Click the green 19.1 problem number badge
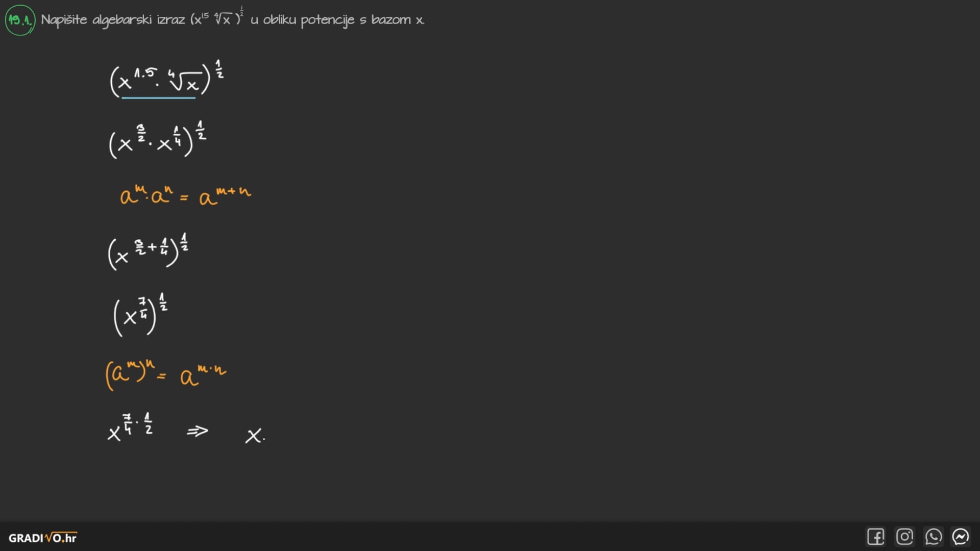Screen dimensions: 980x551 (x=20, y=20)
